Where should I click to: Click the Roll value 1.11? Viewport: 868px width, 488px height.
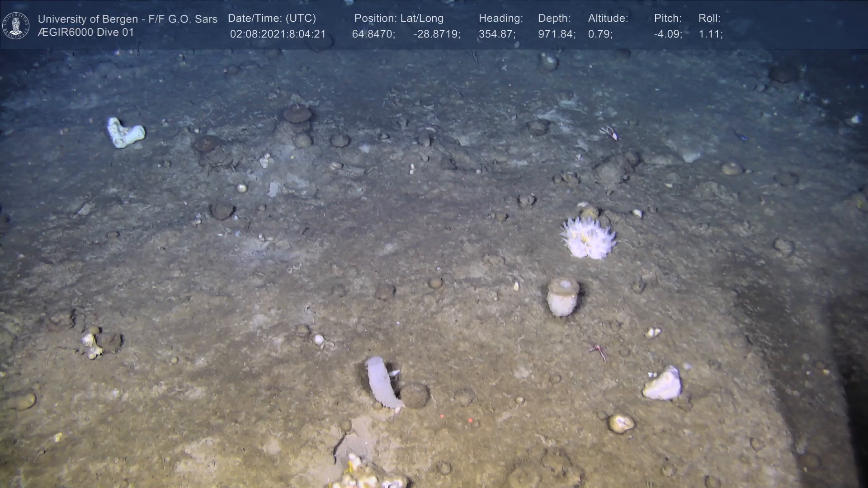(710, 34)
